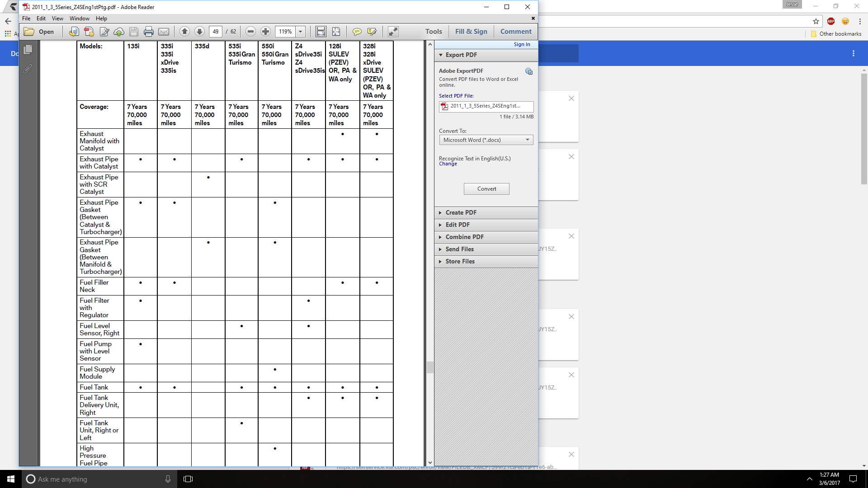Click the Convert button in Export PDF
Screen dimensions: 868x488
486,188
